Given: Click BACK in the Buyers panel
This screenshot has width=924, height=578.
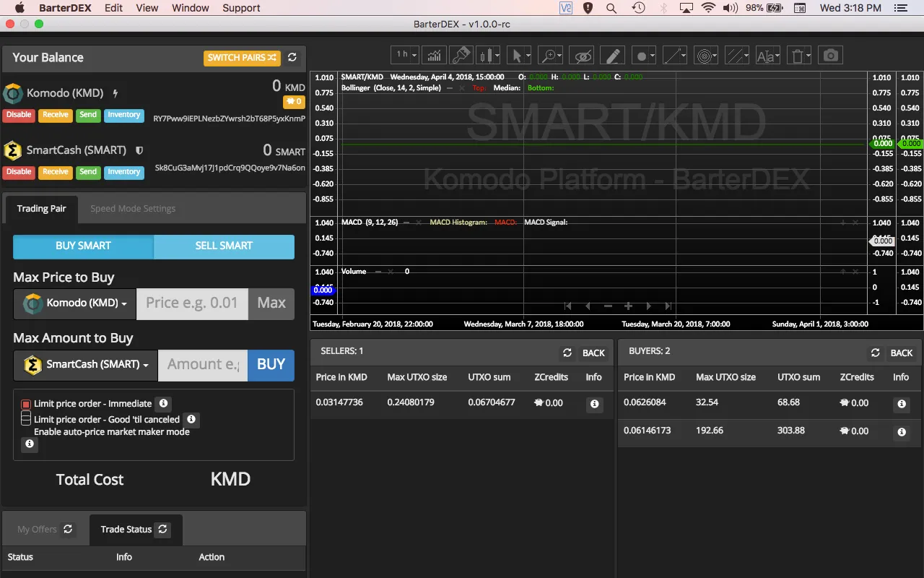Looking at the screenshot, I should pyautogui.click(x=902, y=353).
